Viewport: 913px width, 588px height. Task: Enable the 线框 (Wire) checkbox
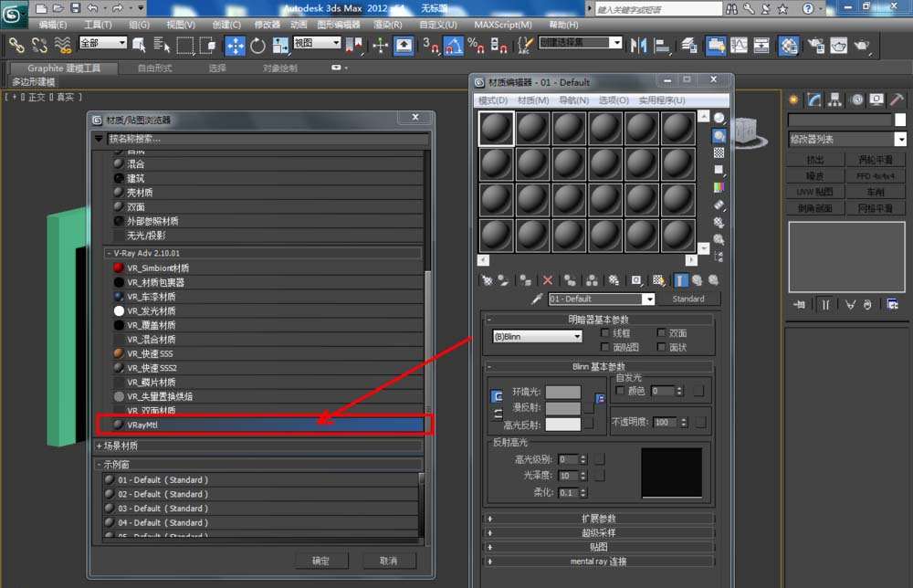click(x=604, y=333)
